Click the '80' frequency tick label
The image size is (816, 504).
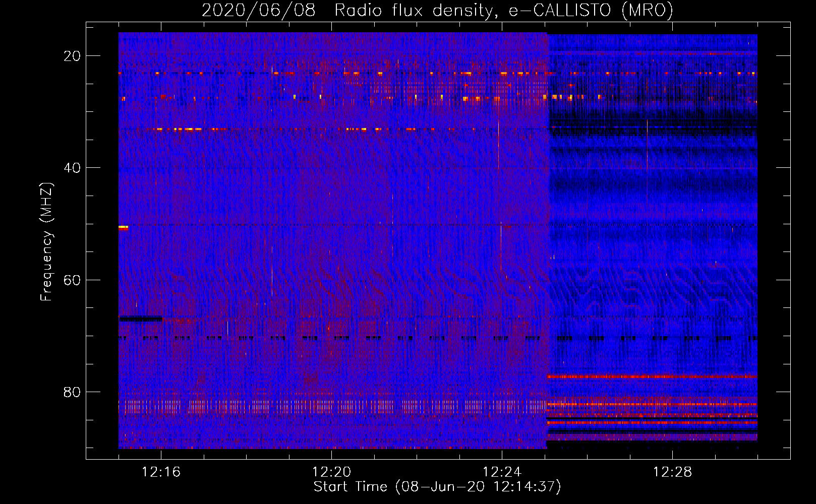(72, 392)
